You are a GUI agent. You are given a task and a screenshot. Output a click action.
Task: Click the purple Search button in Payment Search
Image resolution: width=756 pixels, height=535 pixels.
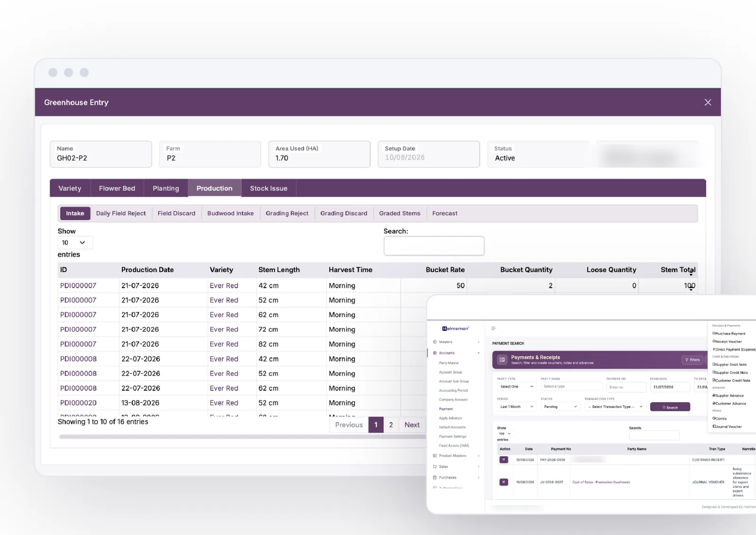click(670, 407)
